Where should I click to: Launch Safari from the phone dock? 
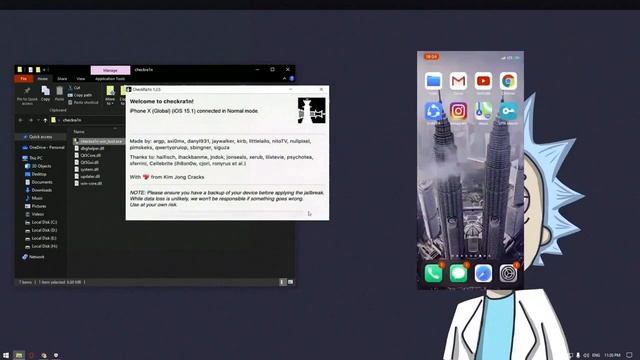tap(483, 273)
